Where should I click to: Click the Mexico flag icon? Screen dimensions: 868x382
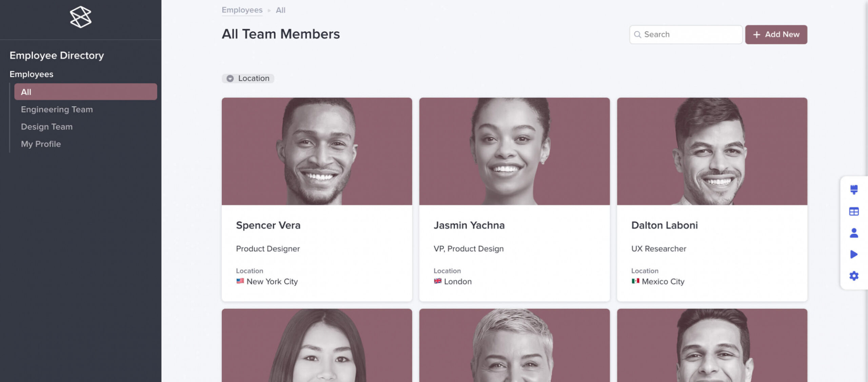[635, 281]
